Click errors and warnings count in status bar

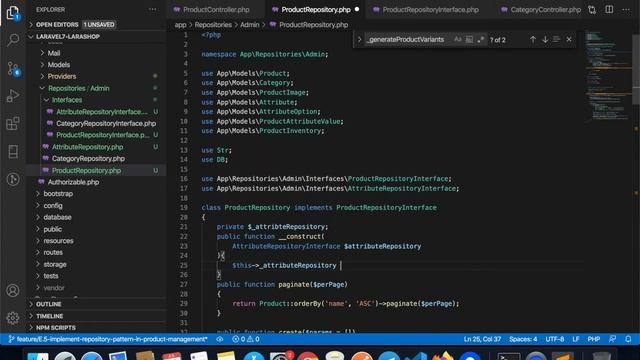[x=246, y=339]
